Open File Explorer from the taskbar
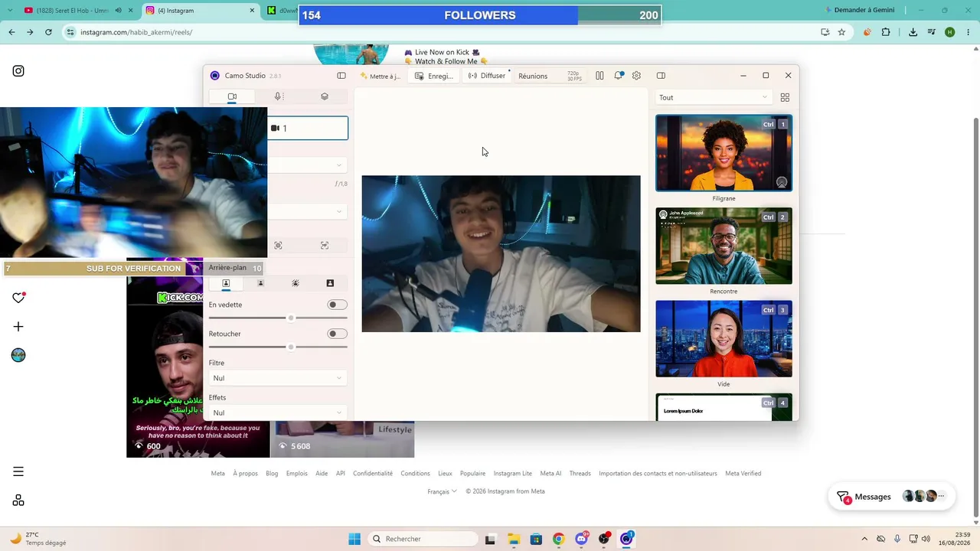The image size is (980, 551). point(513,539)
